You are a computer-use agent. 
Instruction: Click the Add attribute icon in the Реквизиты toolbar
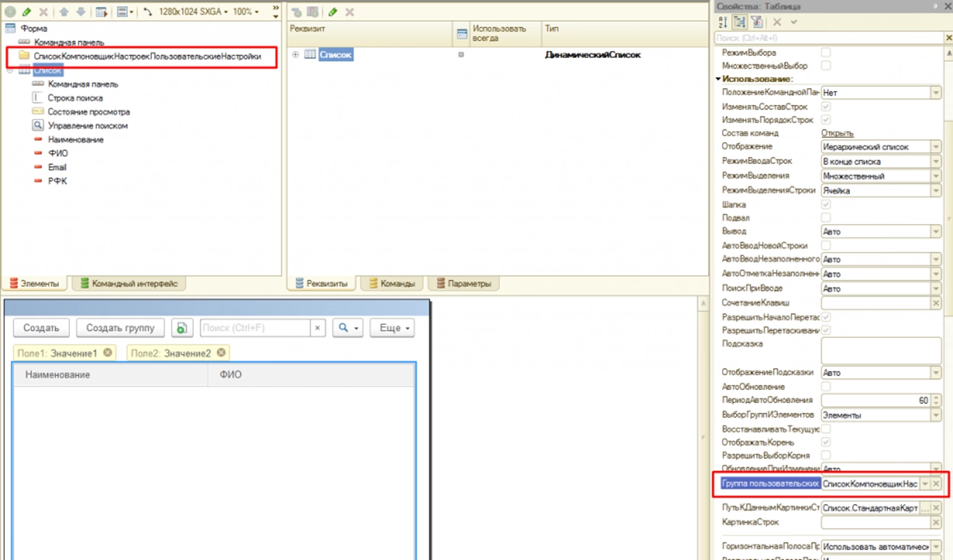pyautogui.click(x=297, y=12)
